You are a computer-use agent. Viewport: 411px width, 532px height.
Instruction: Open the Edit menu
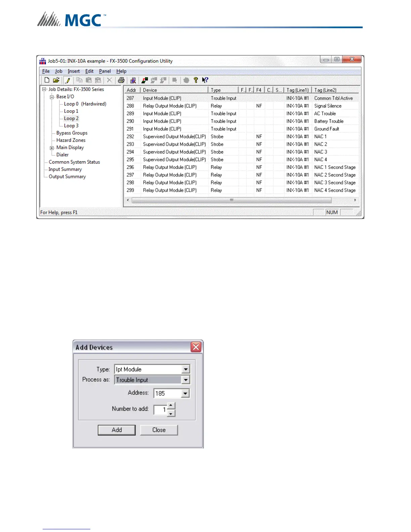(89, 71)
